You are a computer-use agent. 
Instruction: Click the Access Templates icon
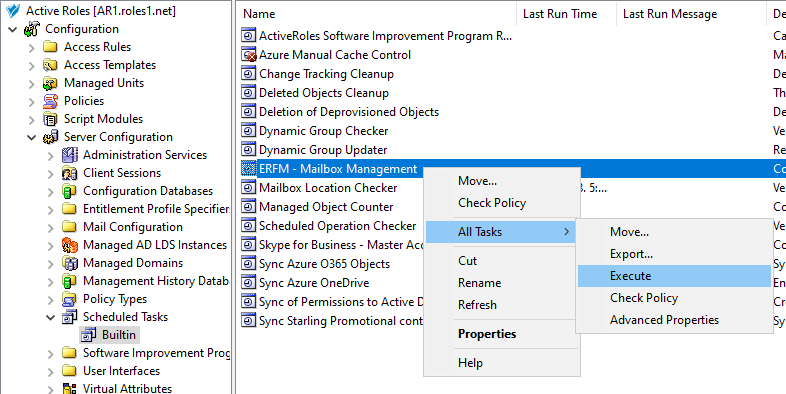[x=50, y=65]
